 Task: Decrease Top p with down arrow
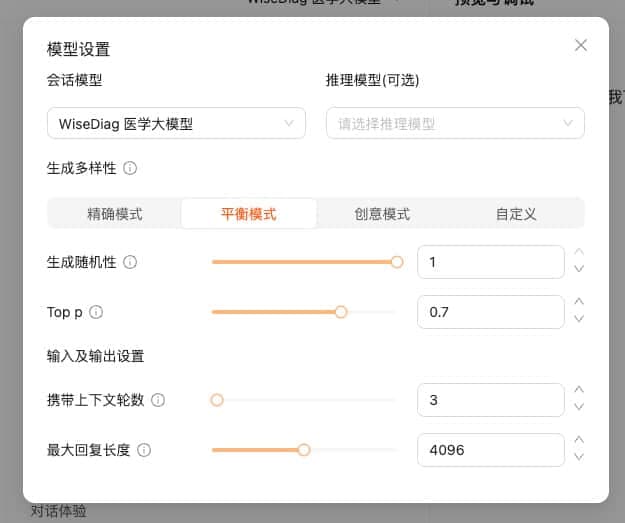579,319
